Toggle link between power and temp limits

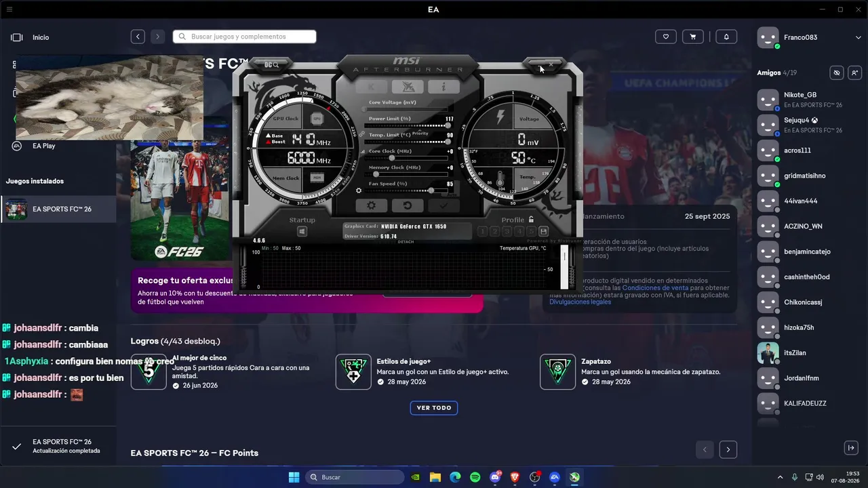(x=362, y=134)
